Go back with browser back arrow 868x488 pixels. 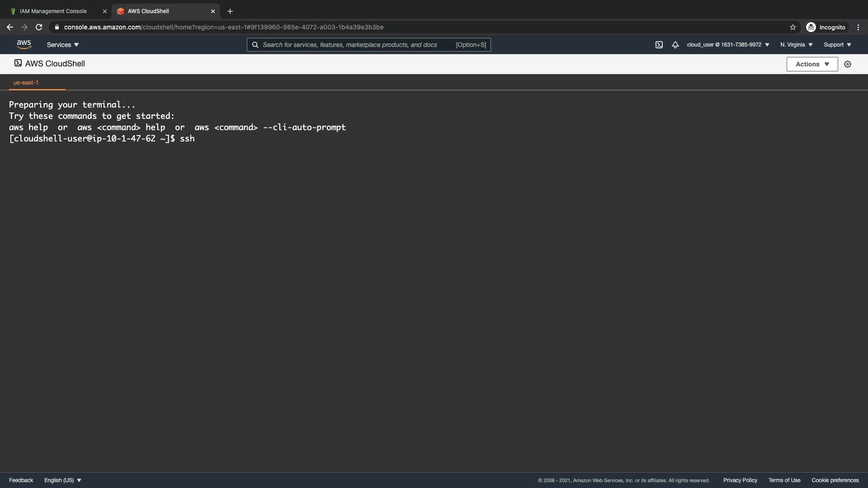click(10, 27)
